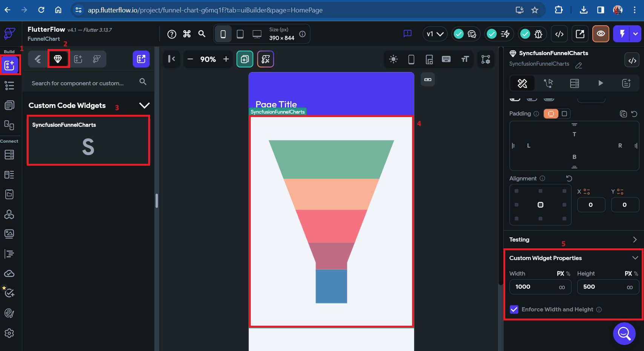
Task: Open keyboard shortcuts command icon
Action: click(x=187, y=34)
